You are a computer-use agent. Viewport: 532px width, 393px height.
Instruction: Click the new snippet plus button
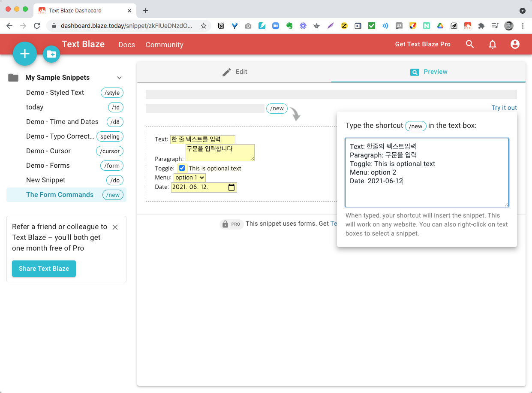(25, 54)
